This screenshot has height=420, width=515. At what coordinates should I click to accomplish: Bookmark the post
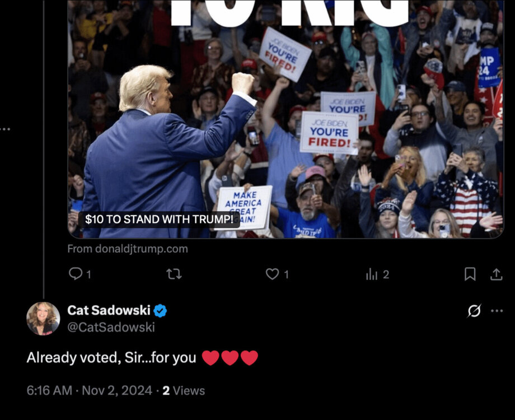tap(470, 274)
